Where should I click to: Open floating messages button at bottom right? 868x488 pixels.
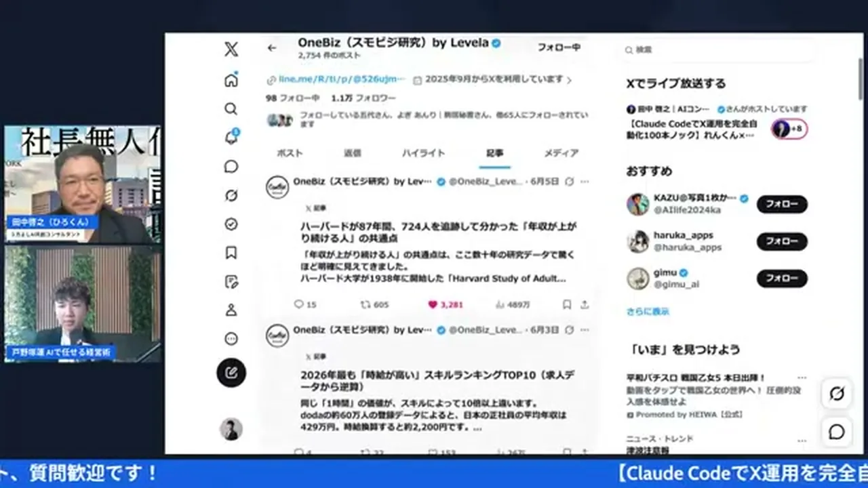[x=837, y=432]
